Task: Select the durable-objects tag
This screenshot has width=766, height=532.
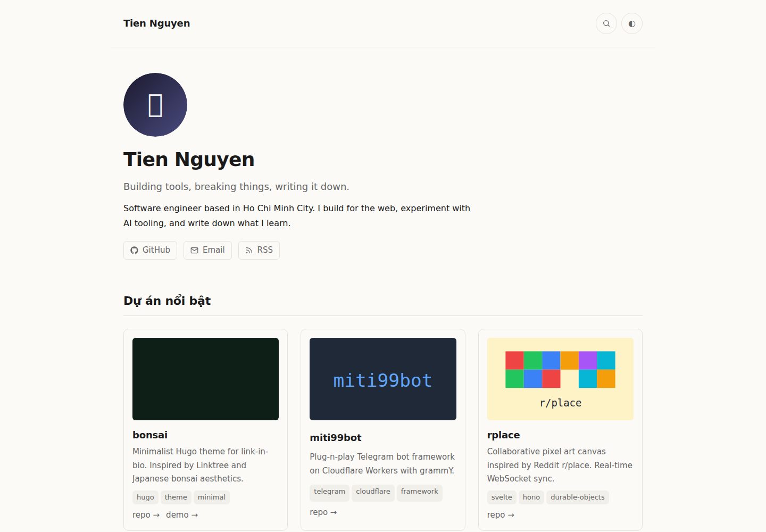Action: tap(578, 497)
